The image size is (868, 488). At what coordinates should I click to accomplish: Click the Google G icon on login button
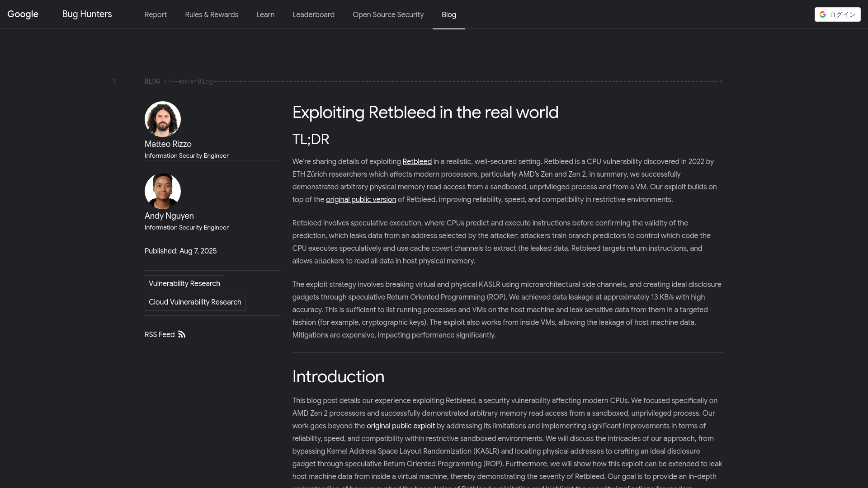pyautogui.click(x=823, y=14)
